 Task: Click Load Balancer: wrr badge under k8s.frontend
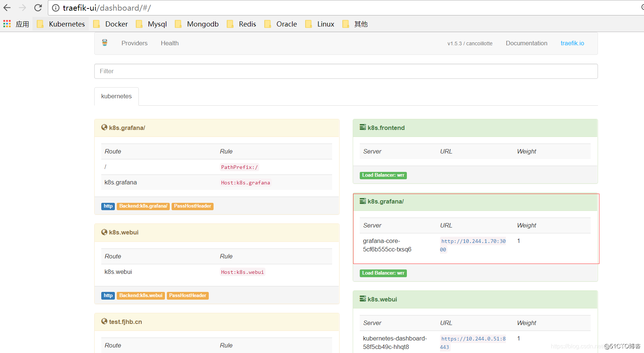(383, 175)
